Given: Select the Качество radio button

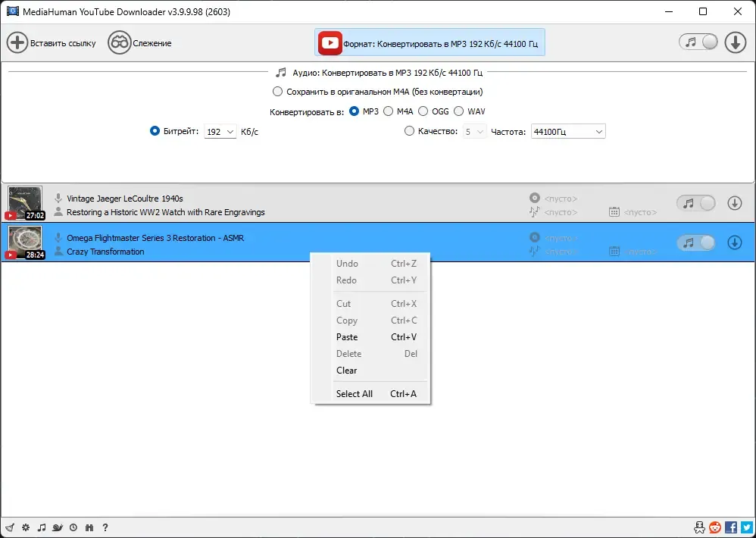Looking at the screenshot, I should (x=409, y=131).
